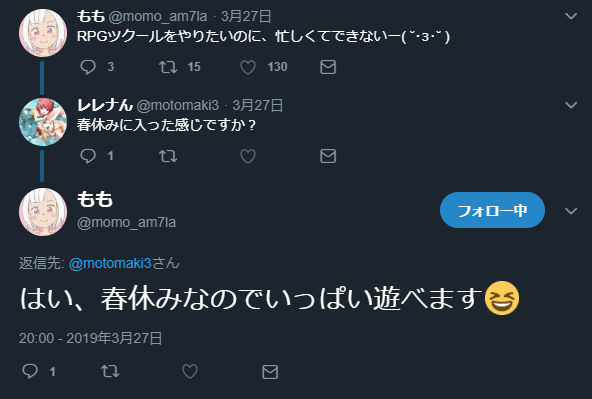This screenshot has width=592, height=399.
Task: Send main tweet via envelope icon at bottom
Action: click(x=270, y=372)
